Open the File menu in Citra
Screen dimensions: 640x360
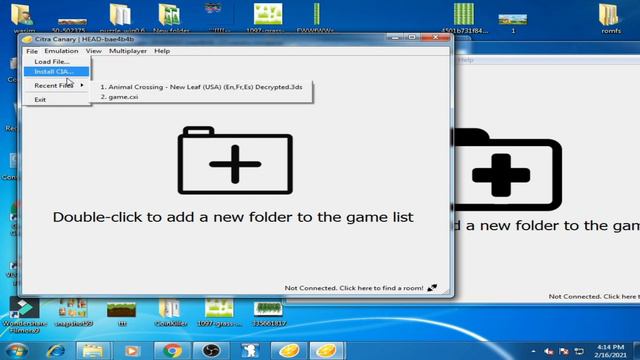click(x=32, y=51)
